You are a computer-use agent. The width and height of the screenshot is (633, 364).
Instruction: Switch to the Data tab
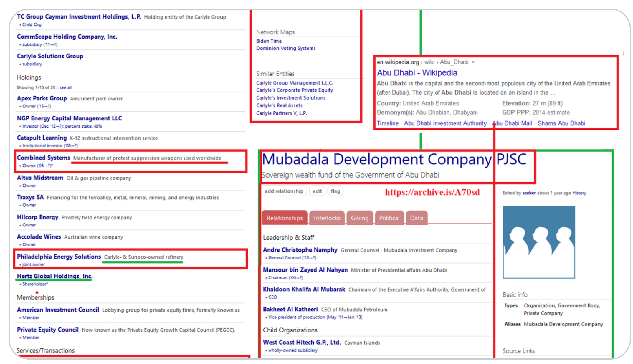(x=417, y=218)
